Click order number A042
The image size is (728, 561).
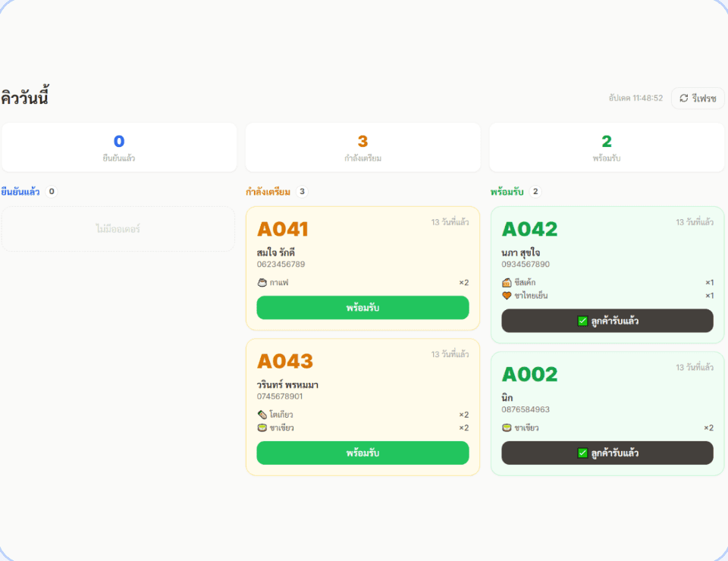[x=530, y=229]
